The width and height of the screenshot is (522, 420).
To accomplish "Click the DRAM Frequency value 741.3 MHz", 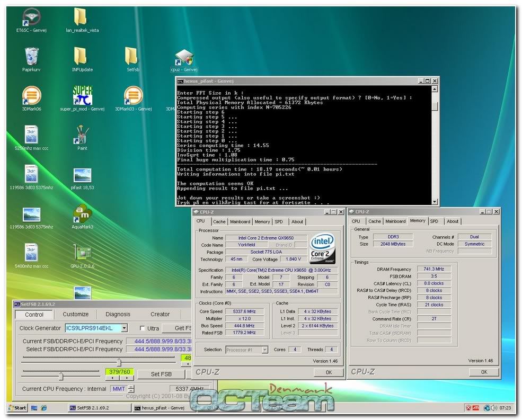I will click(434, 269).
